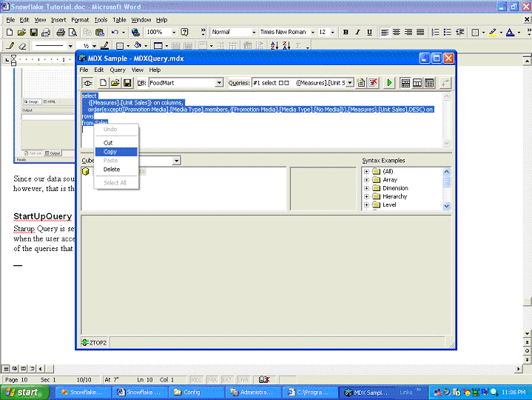
Task: Open the font size 12 dropdown
Action: 332,33
